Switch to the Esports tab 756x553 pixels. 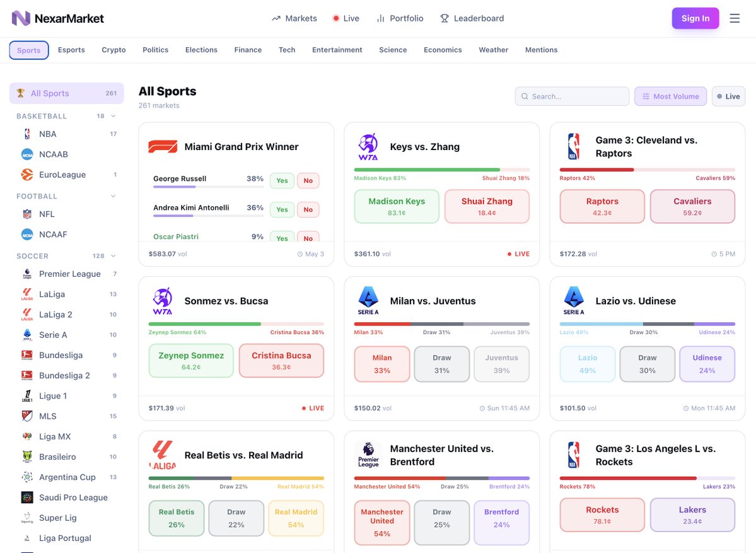click(x=71, y=50)
